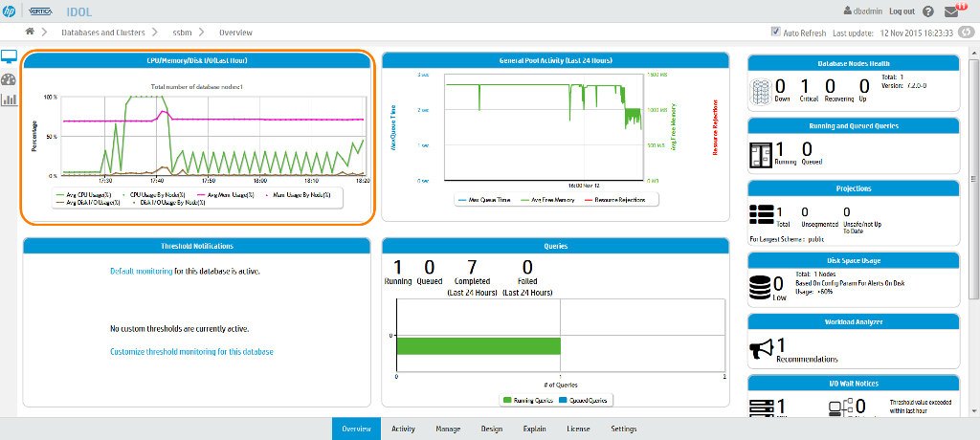Open Customize threshold monitoring for this database
Screen dimensions: 980x440
(191, 351)
